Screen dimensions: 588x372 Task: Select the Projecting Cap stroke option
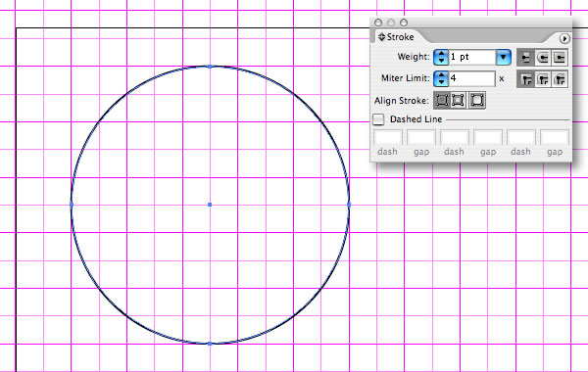560,58
